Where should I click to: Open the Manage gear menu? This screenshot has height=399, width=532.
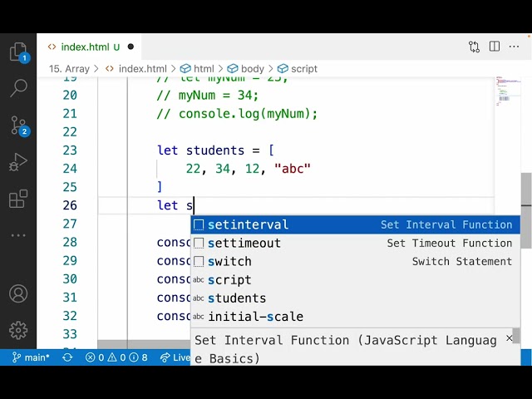coord(18,330)
